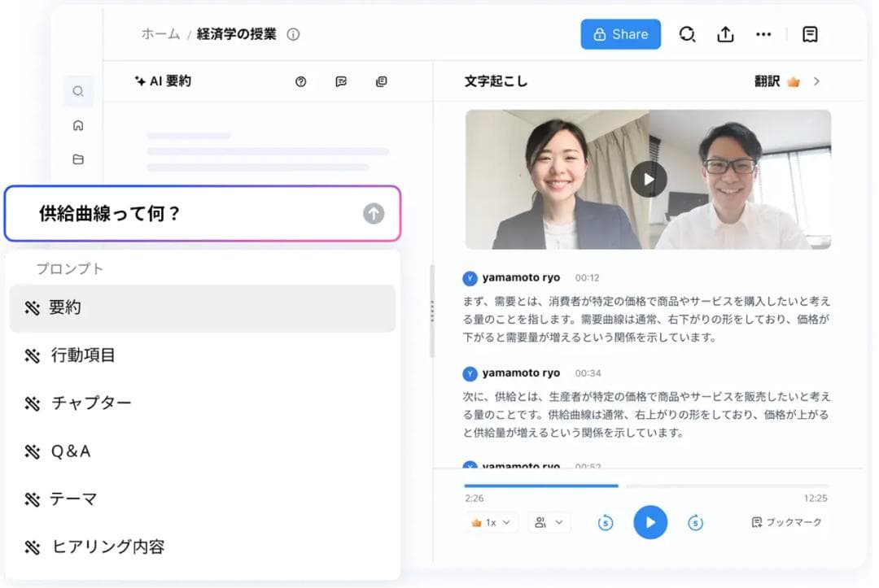This screenshot has width=879, height=588.
Task: Expand the 翻訳 translation panel chevron
Action: coord(817,82)
